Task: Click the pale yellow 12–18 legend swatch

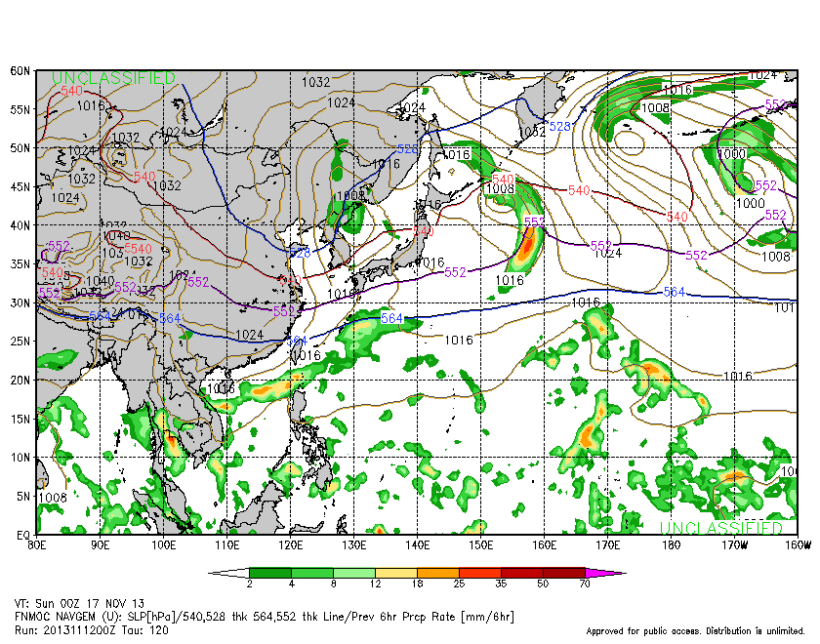Action: (396, 573)
